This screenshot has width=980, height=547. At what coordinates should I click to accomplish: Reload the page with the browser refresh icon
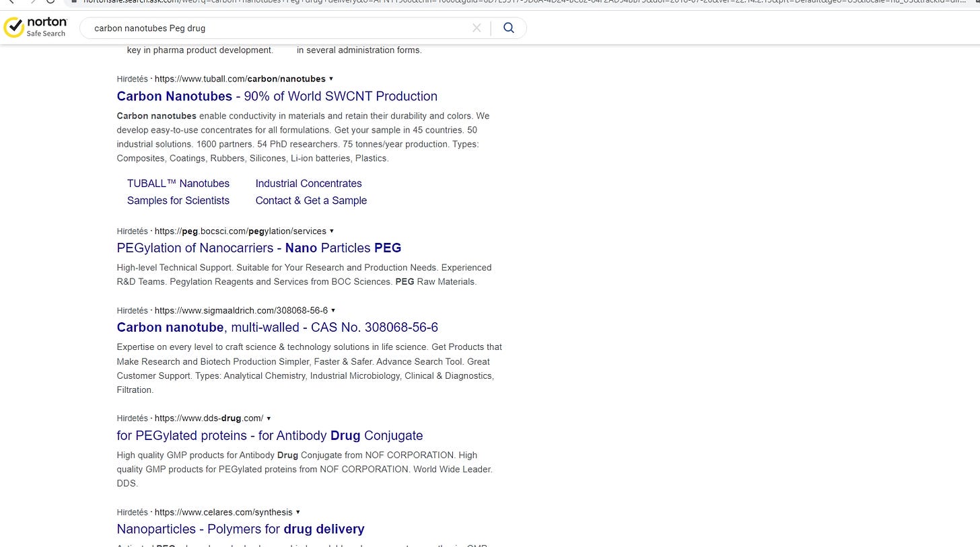[50, 2]
